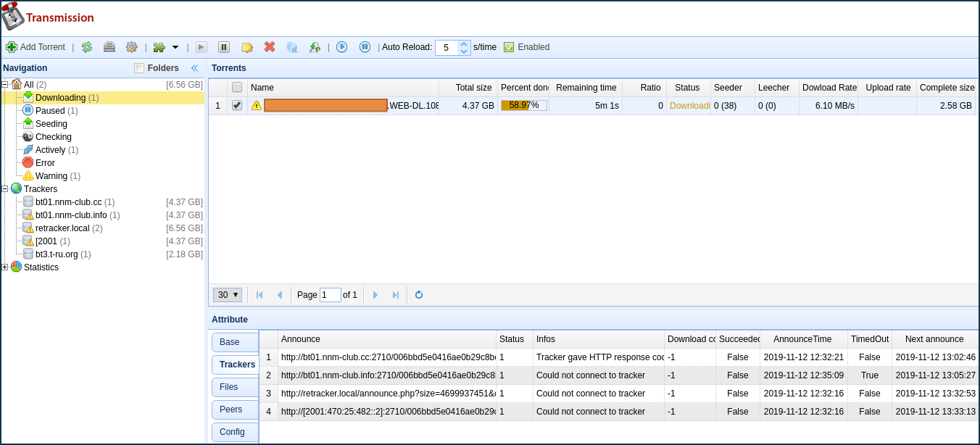Collapse the Navigation panel with double chevron
This screenshot has width=980, height=445.
click(194, 68)
